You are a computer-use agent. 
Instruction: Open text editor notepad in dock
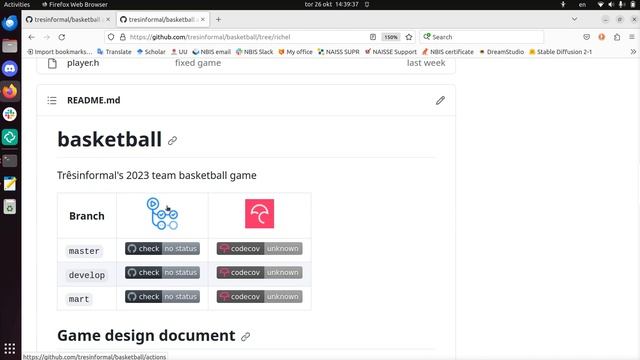point(10,184)
